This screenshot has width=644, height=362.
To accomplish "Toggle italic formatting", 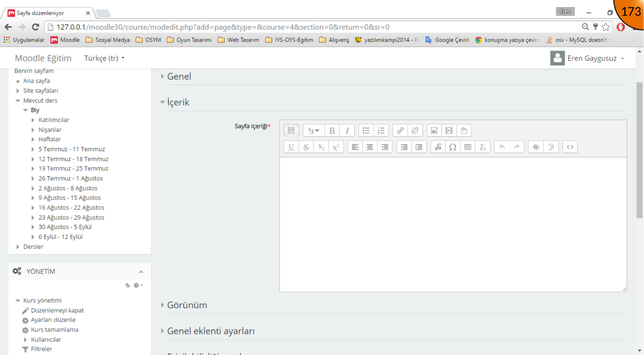I will click(347, 130).
